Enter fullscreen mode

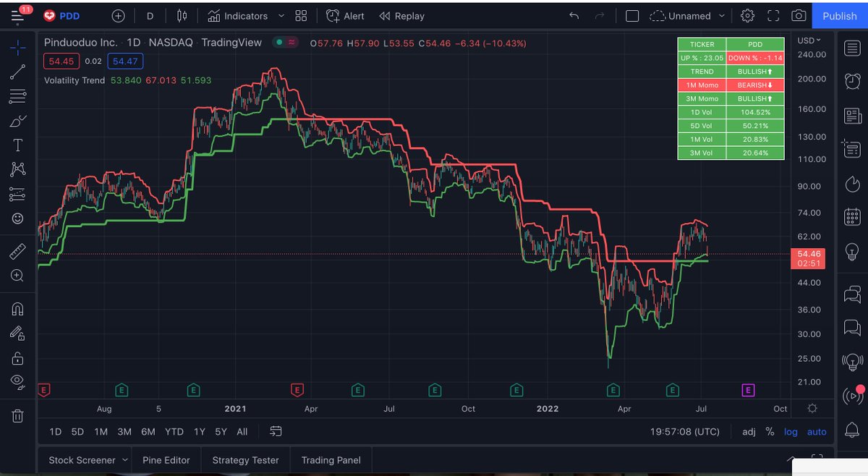[x=773, y=15]
